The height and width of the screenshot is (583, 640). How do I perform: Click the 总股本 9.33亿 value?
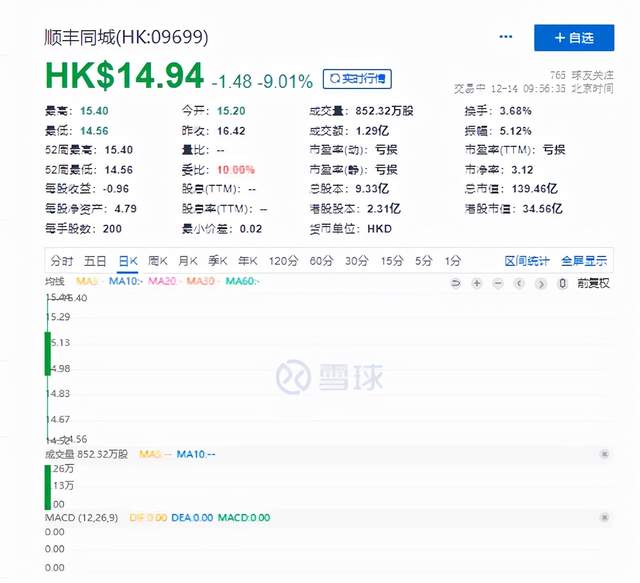[x=372, y=189]
